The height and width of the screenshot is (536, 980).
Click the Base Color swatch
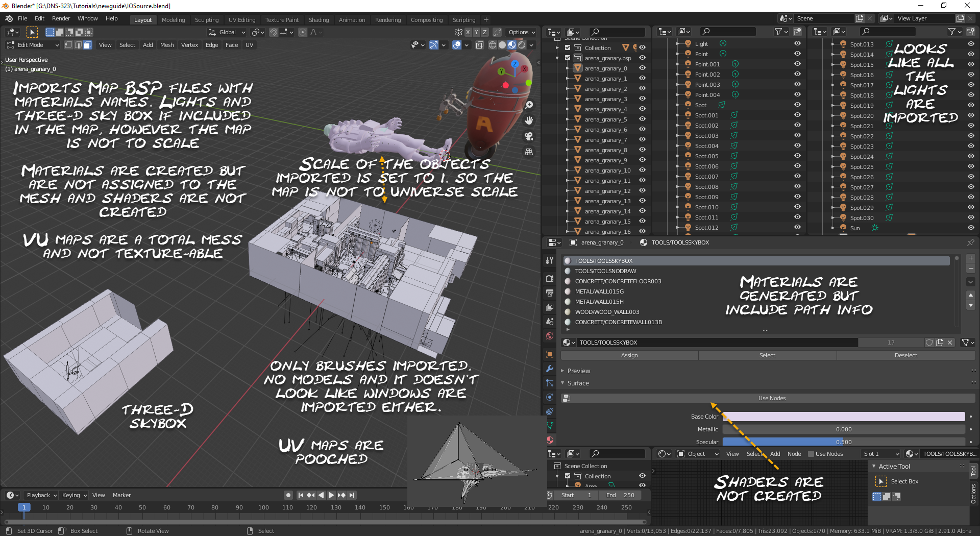pyautogui.click(x=844, y=417)
